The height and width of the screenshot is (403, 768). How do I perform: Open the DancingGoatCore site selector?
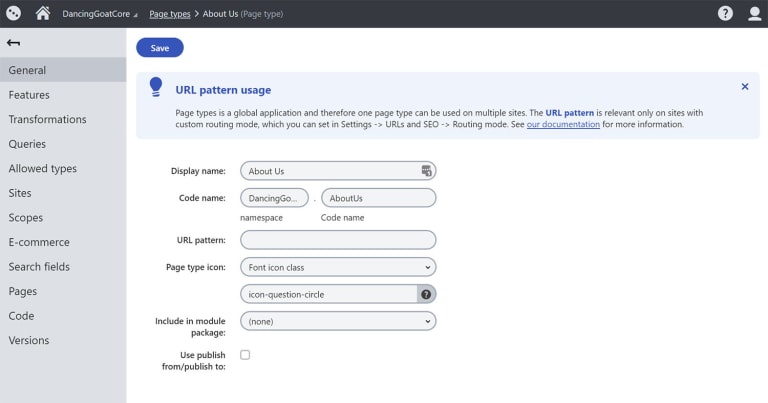99,14
